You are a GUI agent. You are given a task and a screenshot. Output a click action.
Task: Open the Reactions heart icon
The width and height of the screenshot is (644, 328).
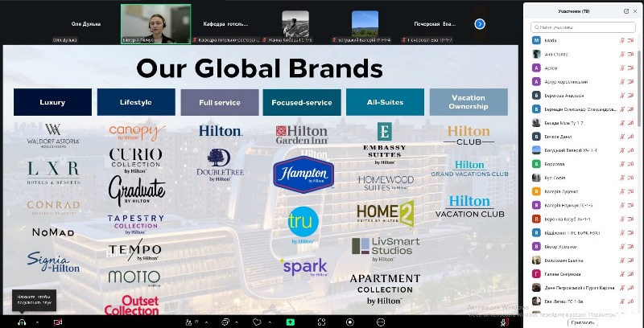coord(257,322)
